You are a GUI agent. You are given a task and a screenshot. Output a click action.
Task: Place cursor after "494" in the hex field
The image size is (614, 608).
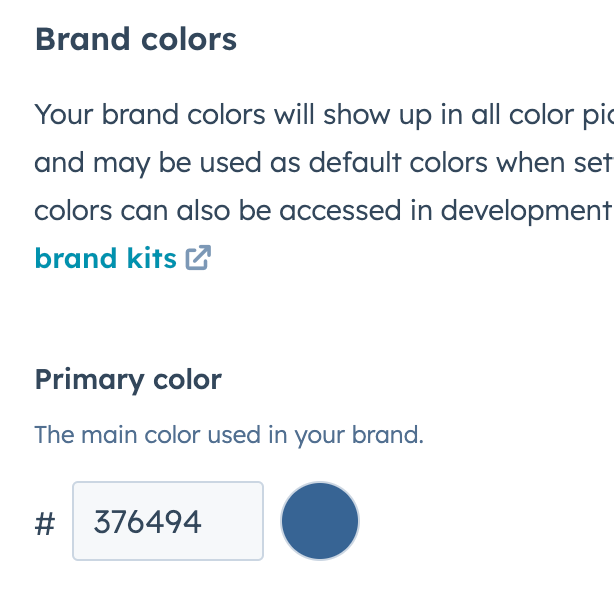point(204,522)
